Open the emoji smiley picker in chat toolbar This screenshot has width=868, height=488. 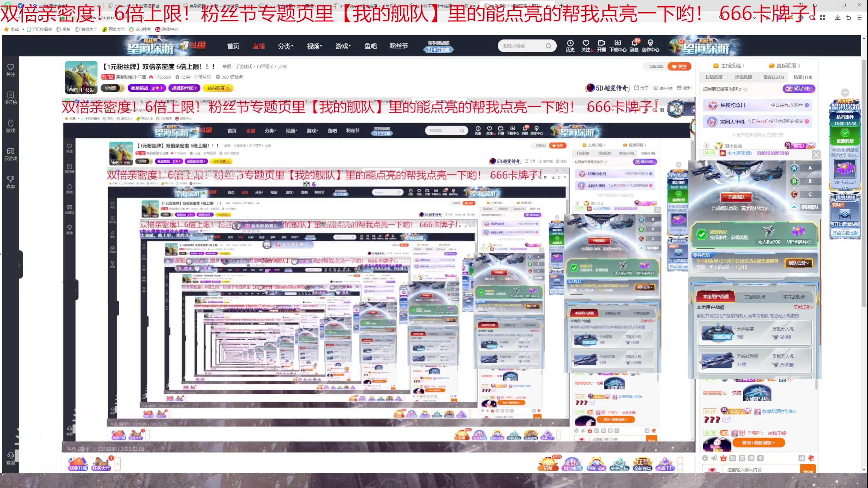coord(705,458)
